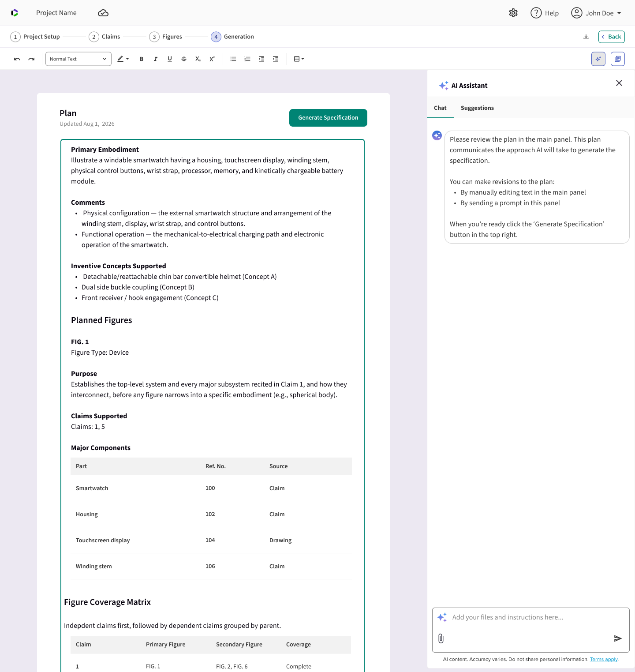635x672 pixels.
Task: Click the app logo in top-left corner
Action: tap(15, 13)
